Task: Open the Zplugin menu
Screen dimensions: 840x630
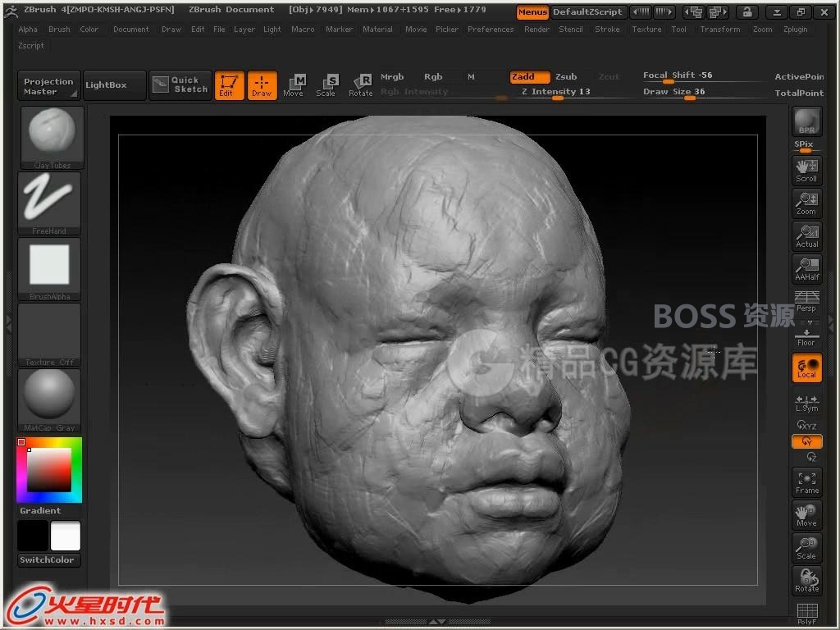Action: 795,30
